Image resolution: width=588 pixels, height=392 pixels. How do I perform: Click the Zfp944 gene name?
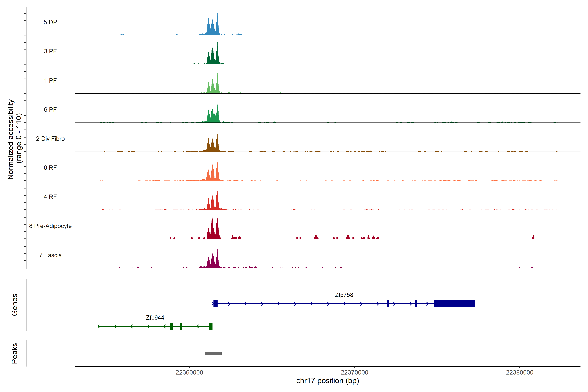[x=155, y=318]
